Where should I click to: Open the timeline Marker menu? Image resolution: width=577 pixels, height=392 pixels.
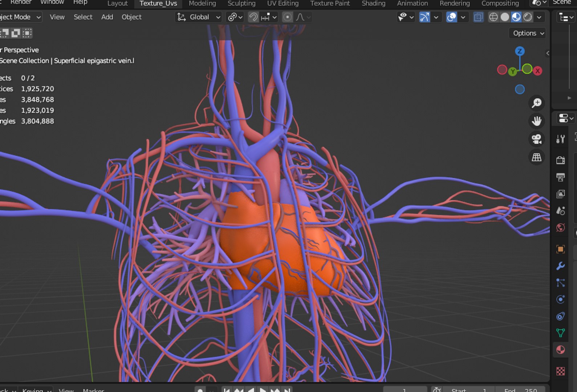pos(93,390)
